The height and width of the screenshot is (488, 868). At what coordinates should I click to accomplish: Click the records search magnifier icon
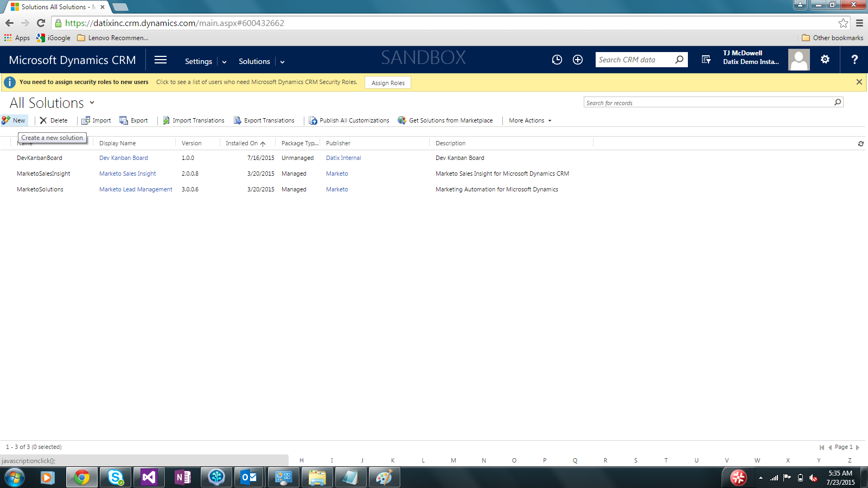838,102
